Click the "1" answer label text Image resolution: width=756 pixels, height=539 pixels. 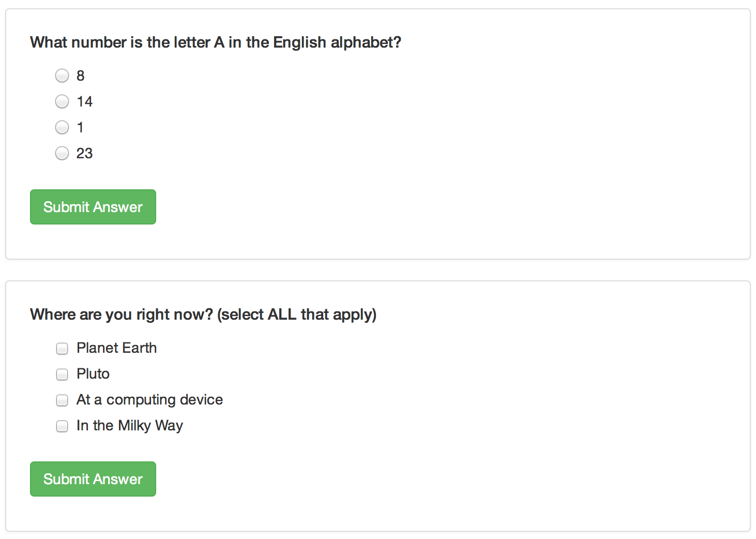pos(80,127)
